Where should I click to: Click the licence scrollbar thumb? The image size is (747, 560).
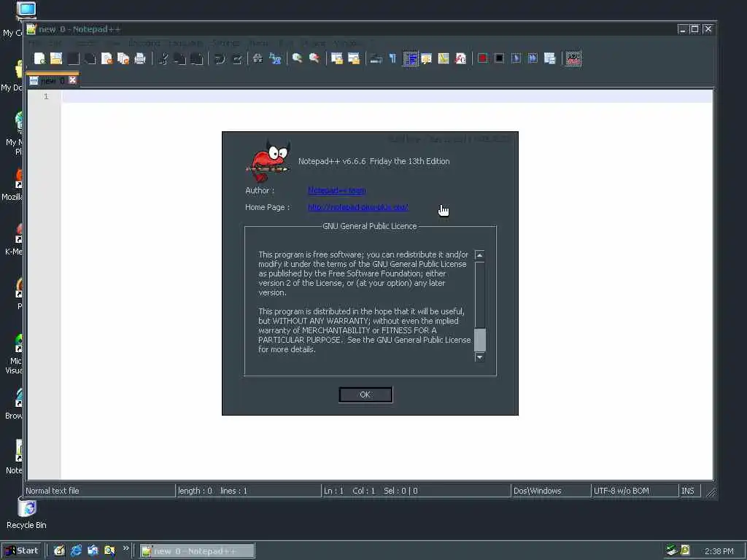[x=480, y=340]
